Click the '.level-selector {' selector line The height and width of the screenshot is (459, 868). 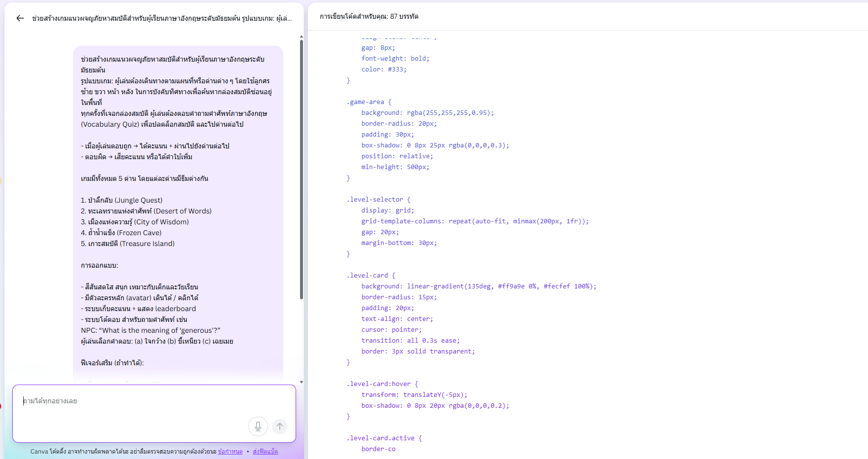[378, 200]
